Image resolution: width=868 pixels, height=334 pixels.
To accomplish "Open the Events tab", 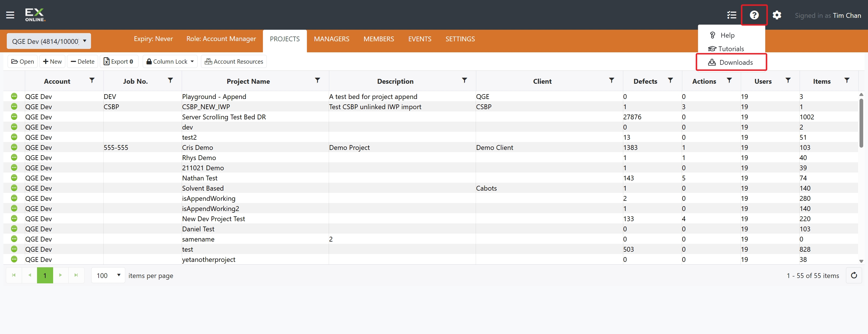I will coord(420,39).
